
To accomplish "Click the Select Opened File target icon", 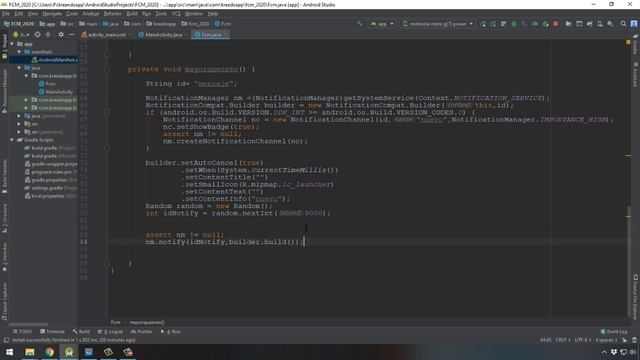I will 38,35.
